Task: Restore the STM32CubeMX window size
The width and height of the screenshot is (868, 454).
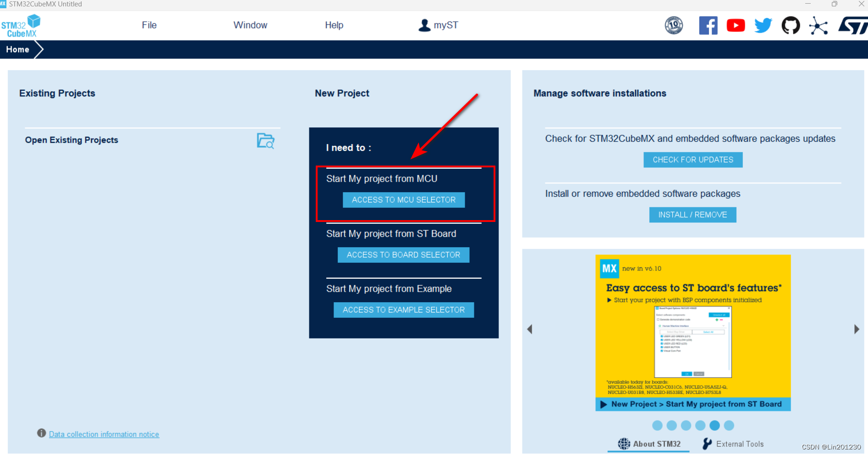Action: (x=834, y=4)
